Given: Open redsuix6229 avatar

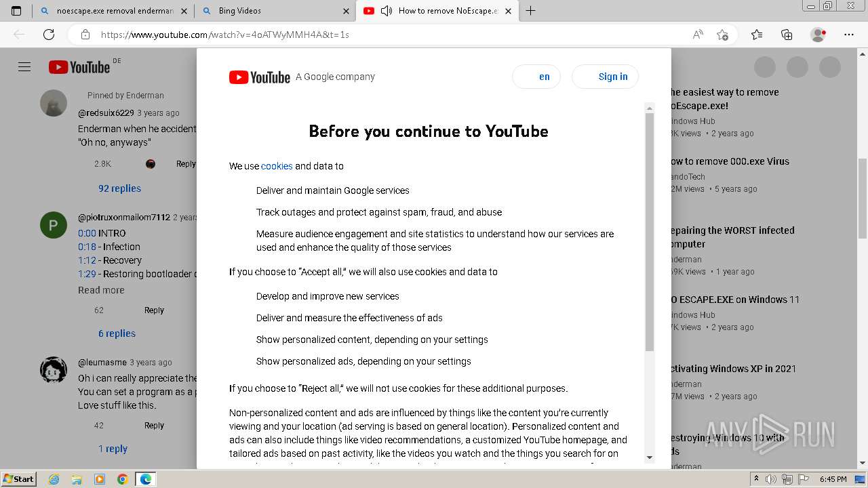Looking at the screenshot, I should [54, 103].
